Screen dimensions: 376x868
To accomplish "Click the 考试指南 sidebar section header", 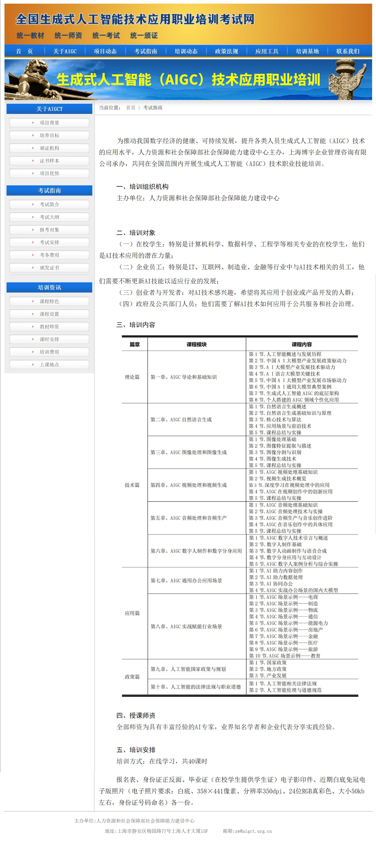I will pyautogui.click(x=49, y=190).
